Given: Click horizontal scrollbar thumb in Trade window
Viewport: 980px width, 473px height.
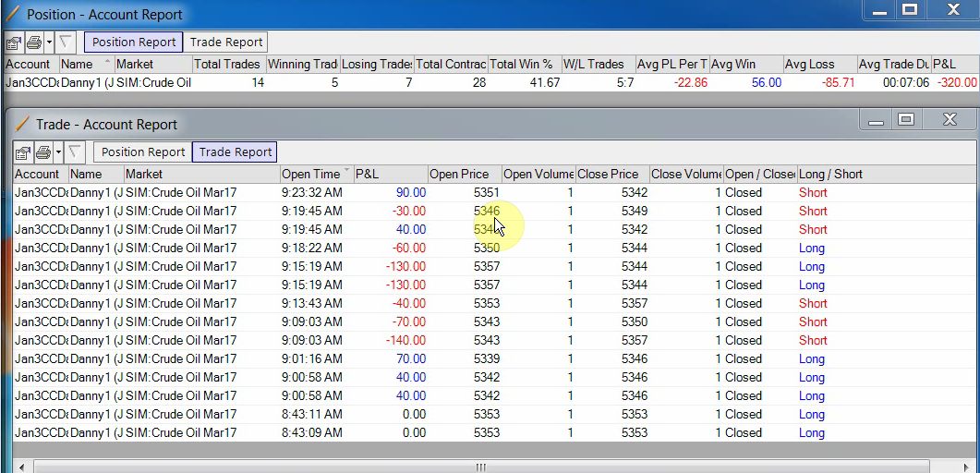Looking at the screenshot, I should point(480,467).
